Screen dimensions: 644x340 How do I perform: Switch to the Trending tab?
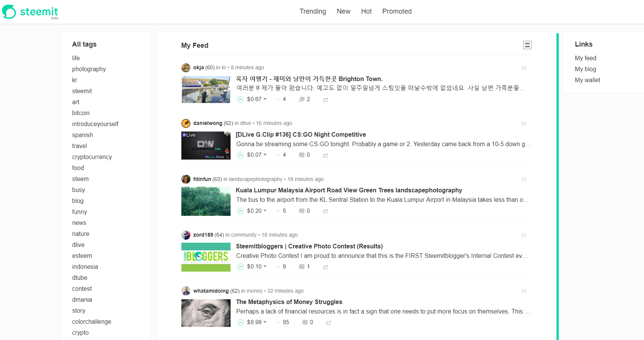tap(313, 11)
